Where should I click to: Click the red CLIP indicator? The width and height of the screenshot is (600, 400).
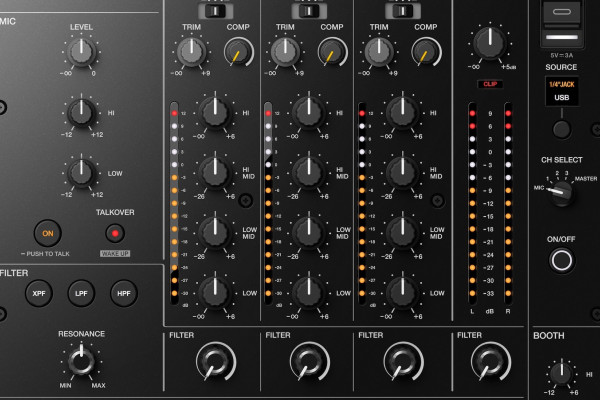490,84
